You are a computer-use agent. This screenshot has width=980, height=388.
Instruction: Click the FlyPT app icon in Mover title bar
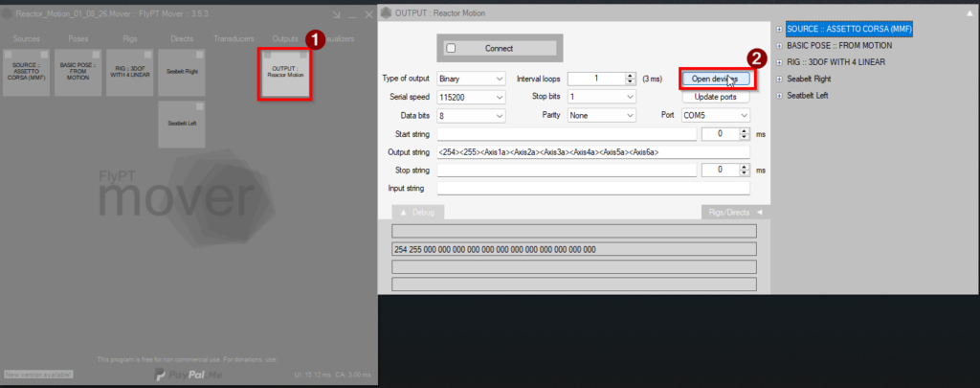click(x=8, y=13)
